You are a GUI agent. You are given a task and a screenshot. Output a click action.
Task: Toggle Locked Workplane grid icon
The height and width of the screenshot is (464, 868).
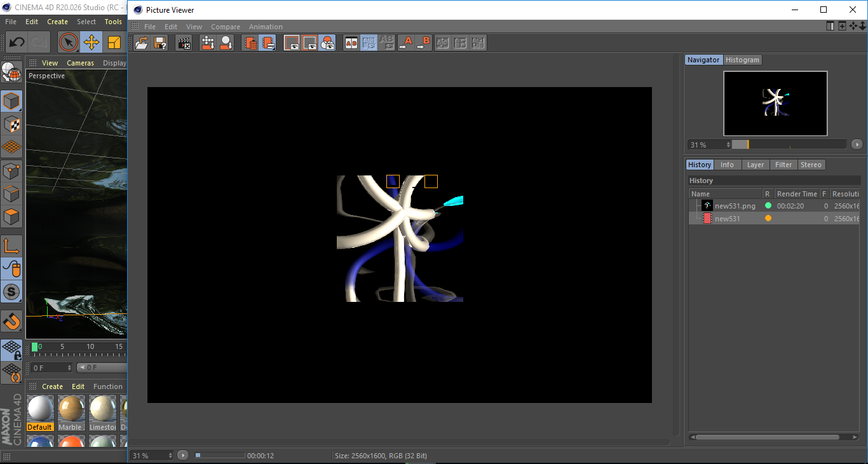coord(11,350)
